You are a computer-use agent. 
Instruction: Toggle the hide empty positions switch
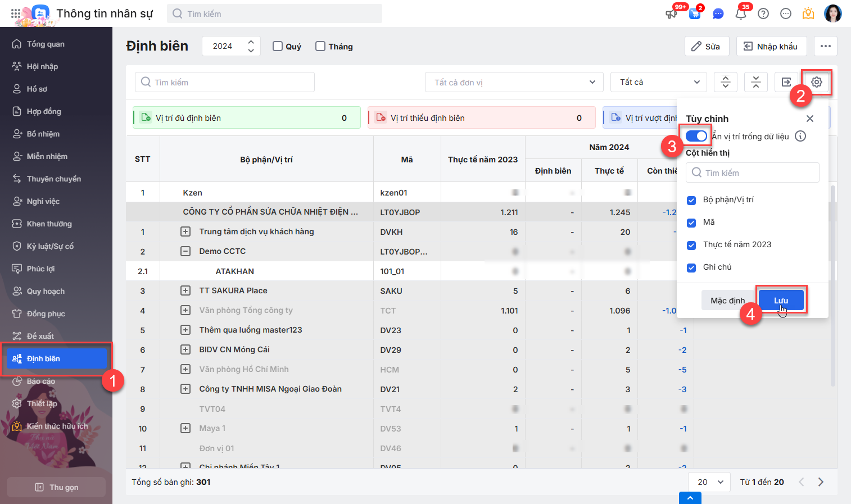coord(696,136)
